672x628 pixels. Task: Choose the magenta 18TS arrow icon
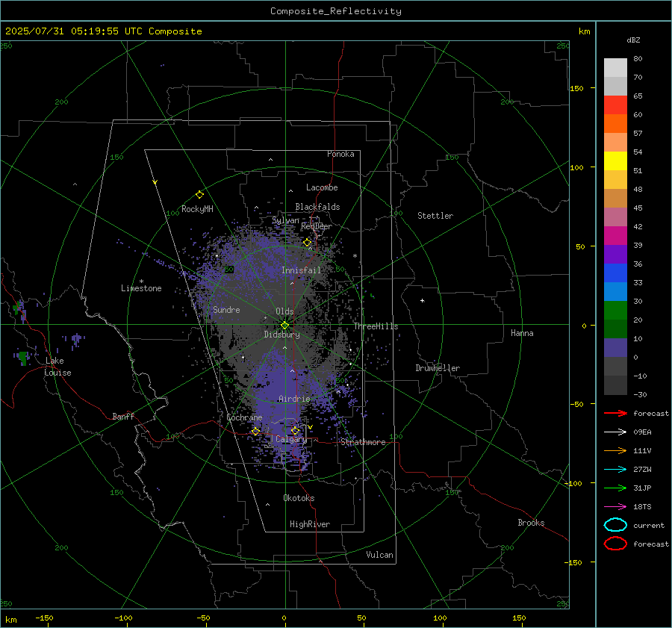(x=615, y=507)
